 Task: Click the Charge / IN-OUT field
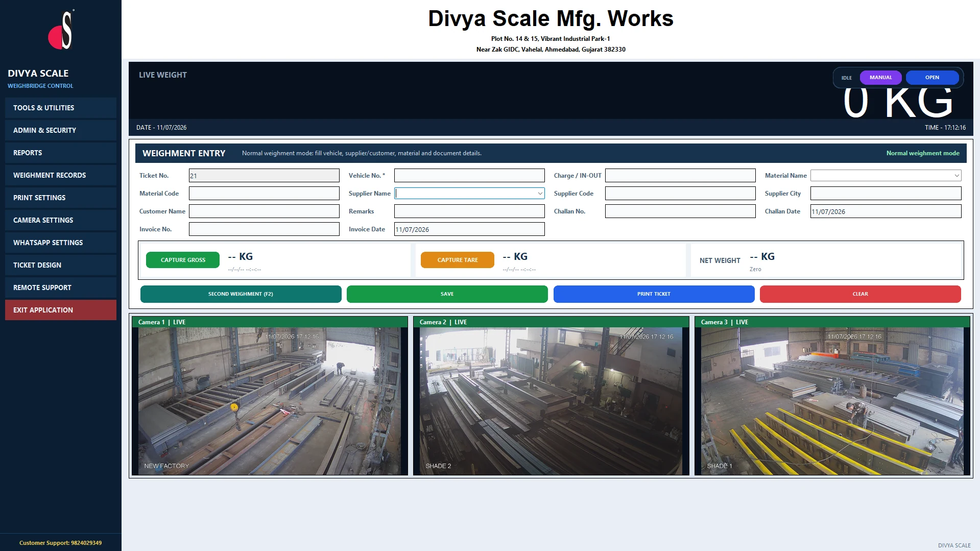tap(680, 176)
